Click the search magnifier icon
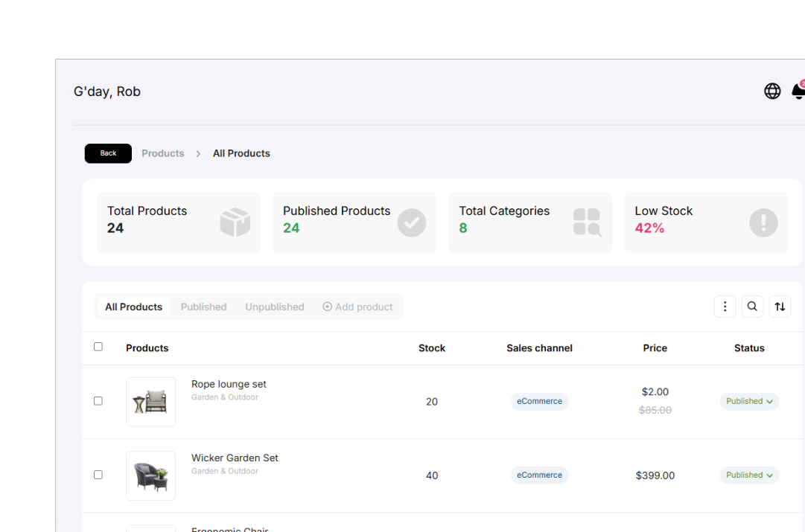The image size is (805, 532). (x=752, y=307)
